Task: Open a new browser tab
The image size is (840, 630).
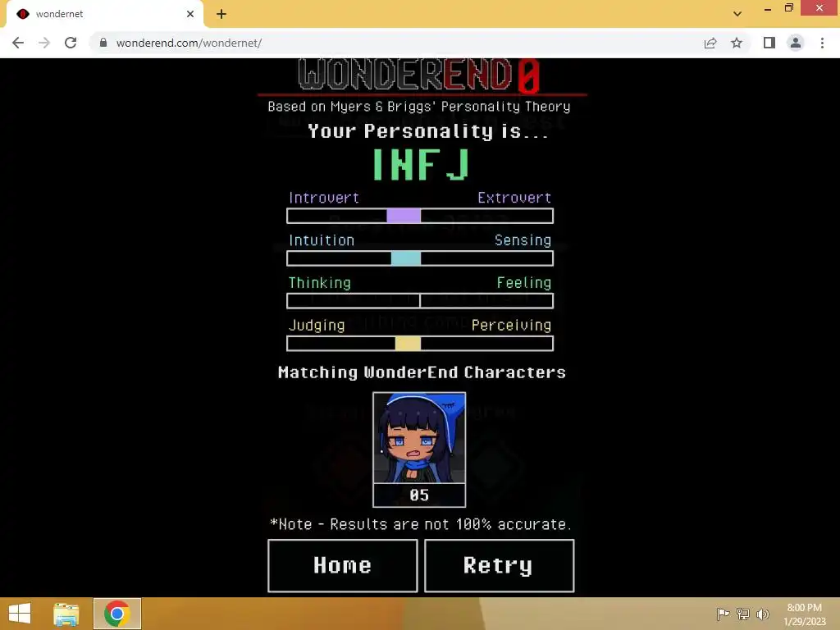Action: click(221, 14)
